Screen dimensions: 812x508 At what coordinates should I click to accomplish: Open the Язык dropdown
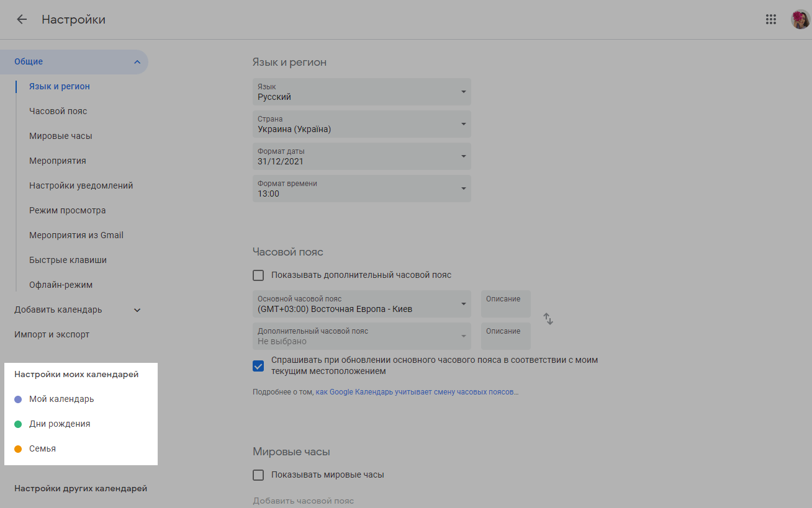361,92
